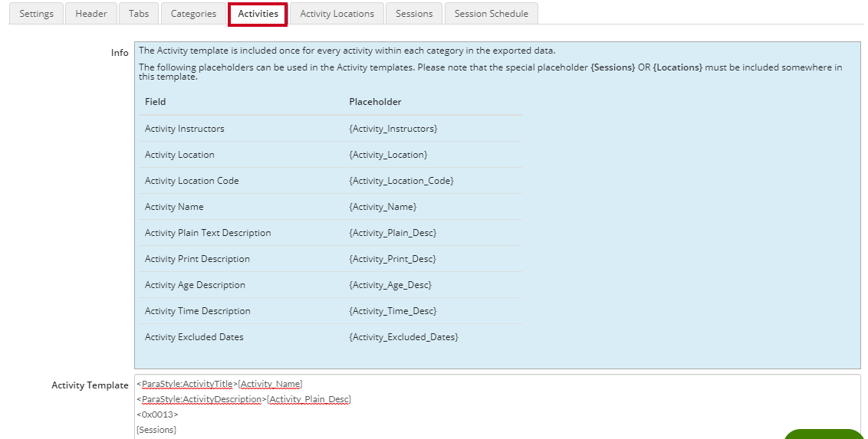Click the {Activity_Location_Code} placeholder text
The width and height of the screenshot is (868, 439).
(401, 180)
